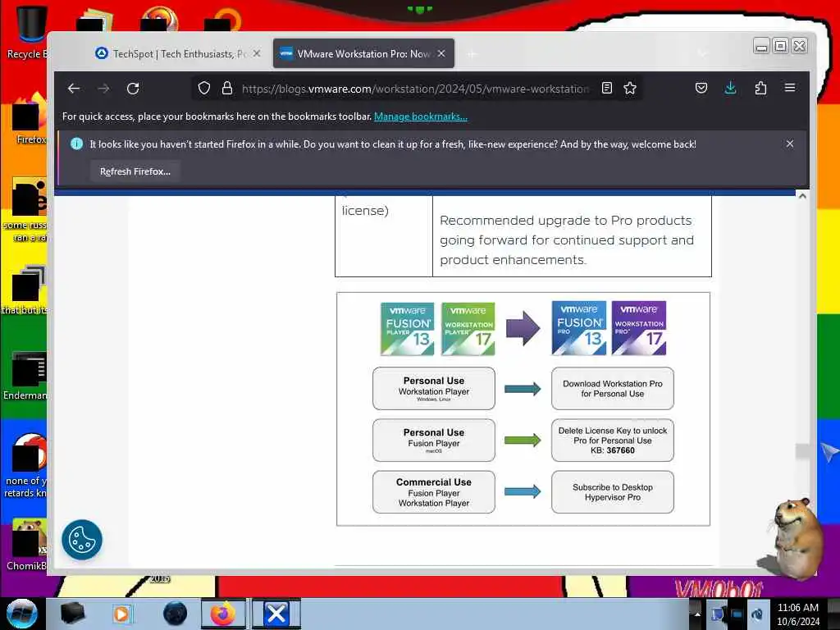Open the Manage bookmarks link
The height and width of the screenshot is (630, 840).
tap(421, 116)
